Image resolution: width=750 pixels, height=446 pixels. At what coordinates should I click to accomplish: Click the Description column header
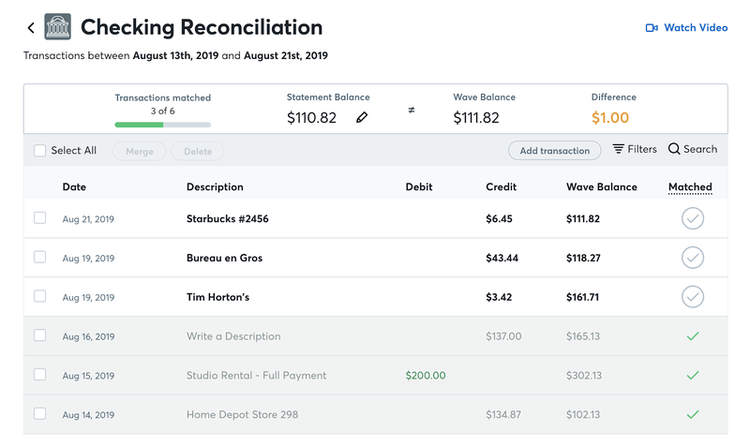[215, 187]
